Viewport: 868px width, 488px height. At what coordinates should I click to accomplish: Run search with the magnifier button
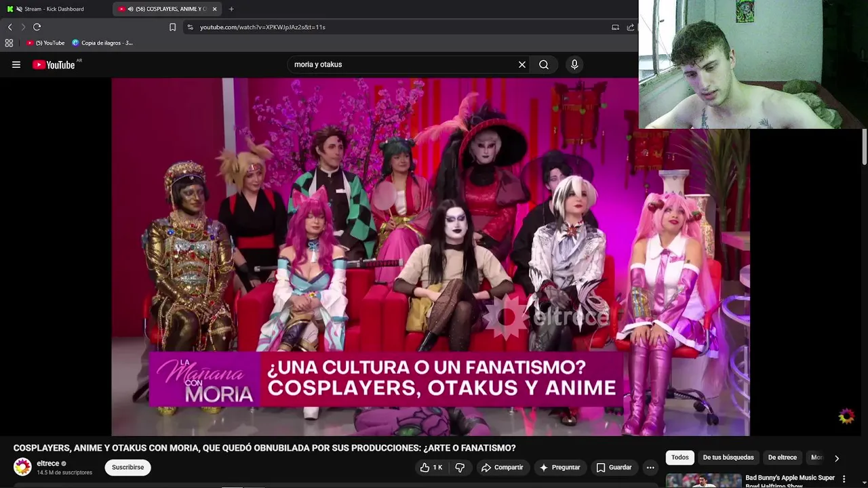(544, 64)
